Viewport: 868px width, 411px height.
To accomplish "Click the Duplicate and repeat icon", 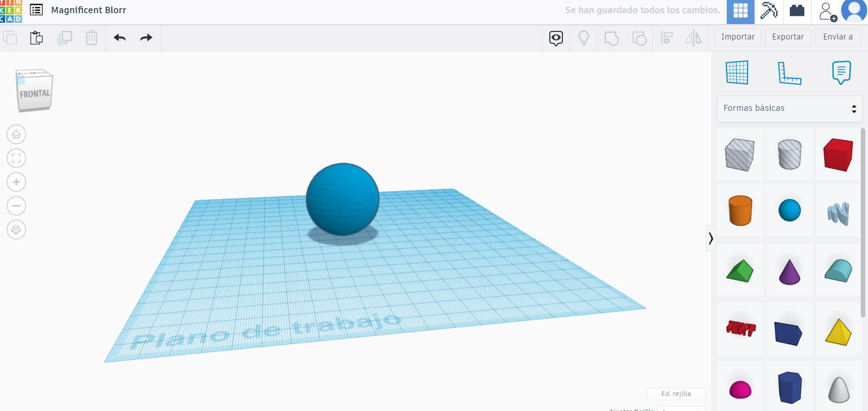I will [x=64, y=38].
